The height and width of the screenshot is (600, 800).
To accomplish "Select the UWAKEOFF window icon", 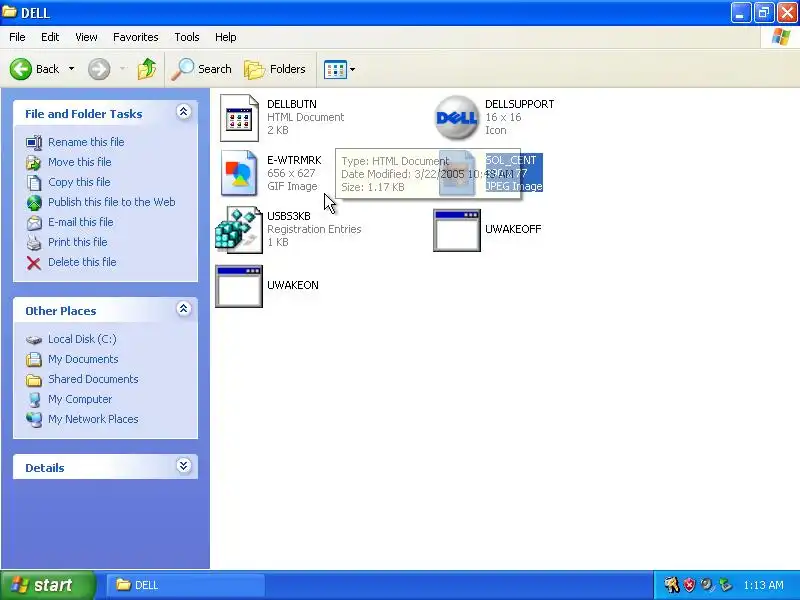I will point(457,230).
